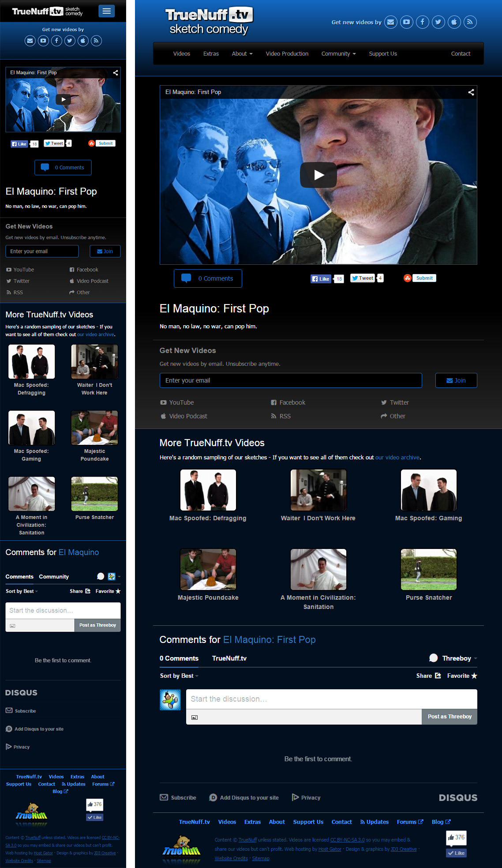
Task: Open Majestic Poundcake thumbnail in desktop view
Action: [x=208, y=569]
